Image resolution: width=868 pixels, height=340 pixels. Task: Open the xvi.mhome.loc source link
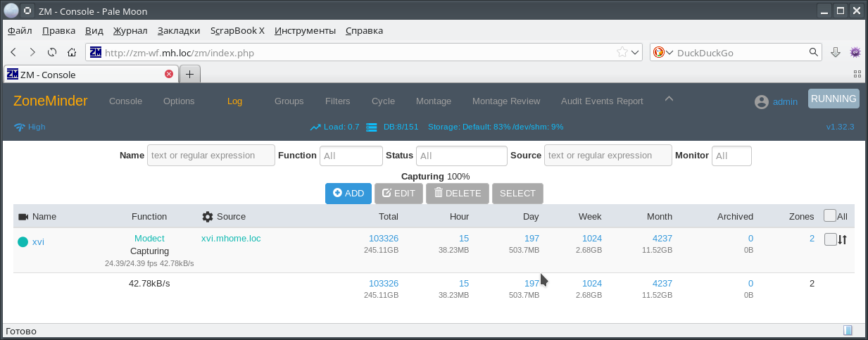pos(231,239)
